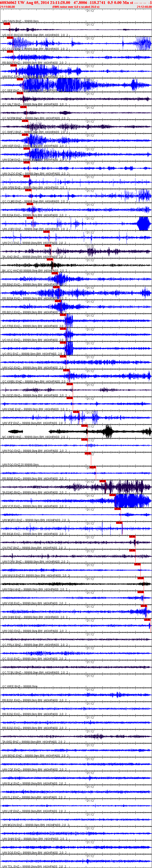Select the US HUD BHZ 00 station label

pyautogui.click(x=35, y=35)
